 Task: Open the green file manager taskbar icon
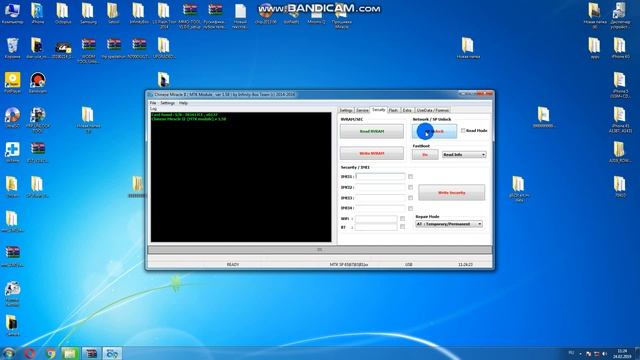70,353
